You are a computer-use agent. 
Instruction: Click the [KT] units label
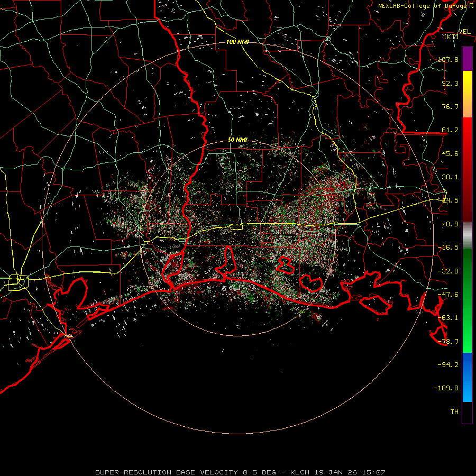pos(452,36)
